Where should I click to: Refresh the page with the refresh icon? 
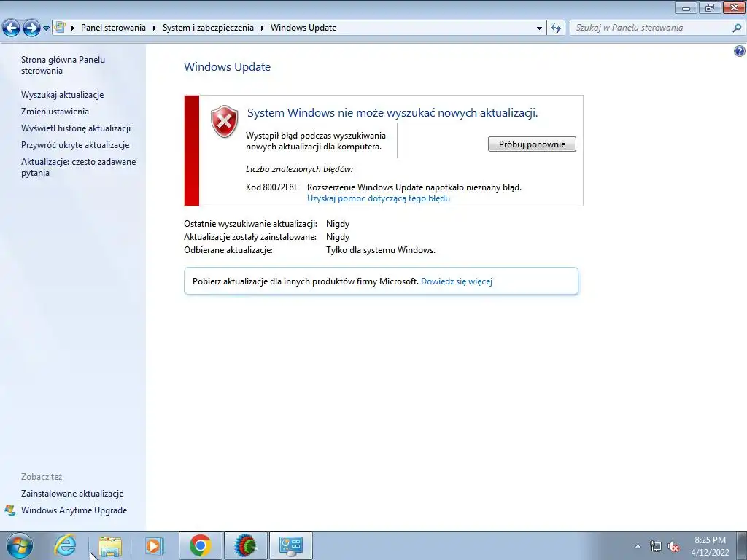[555, 28]
